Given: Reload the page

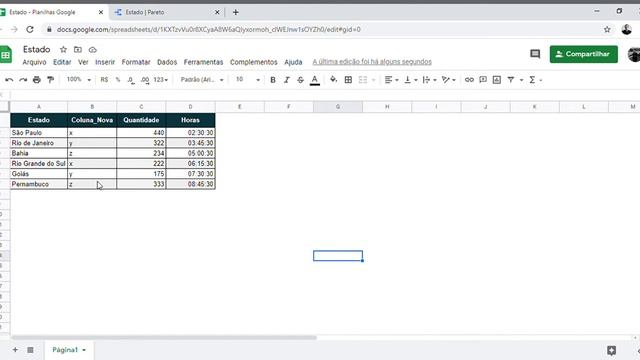Looking at the screenshot, I should click(30, 29).
